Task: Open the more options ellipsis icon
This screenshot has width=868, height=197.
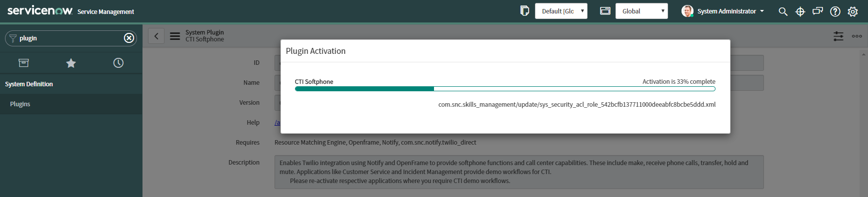Action: pos(857,36)
